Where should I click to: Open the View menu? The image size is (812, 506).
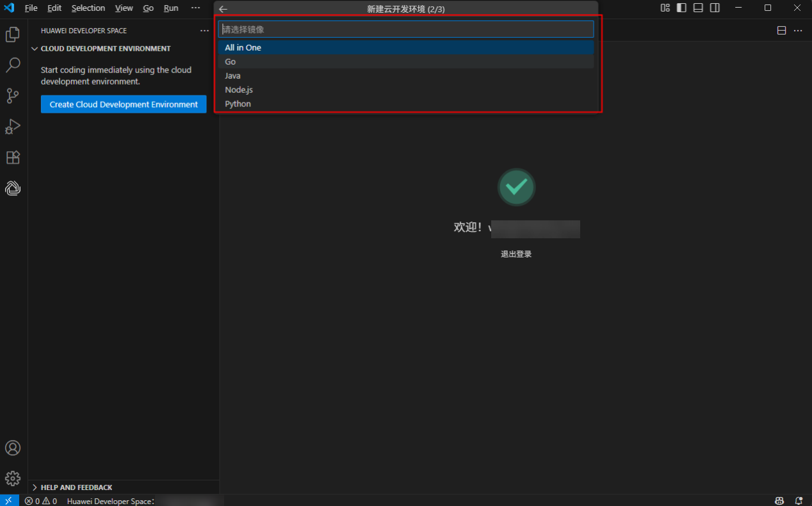pos(124,8)
